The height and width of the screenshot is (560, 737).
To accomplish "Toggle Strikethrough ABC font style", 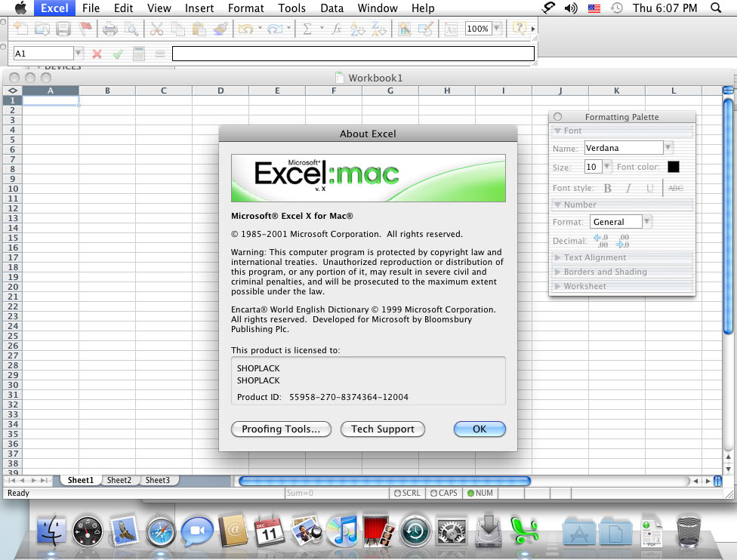I will click(x=676, y=188).
